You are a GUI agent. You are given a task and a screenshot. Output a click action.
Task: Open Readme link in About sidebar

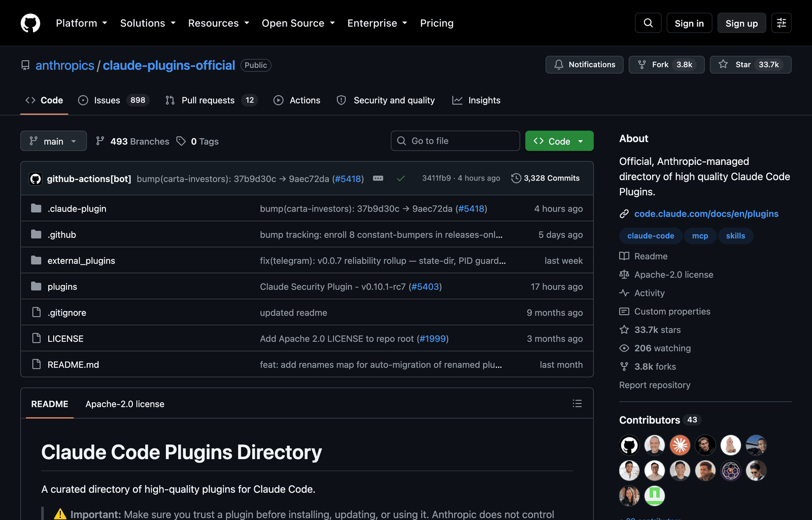point(644,256)
